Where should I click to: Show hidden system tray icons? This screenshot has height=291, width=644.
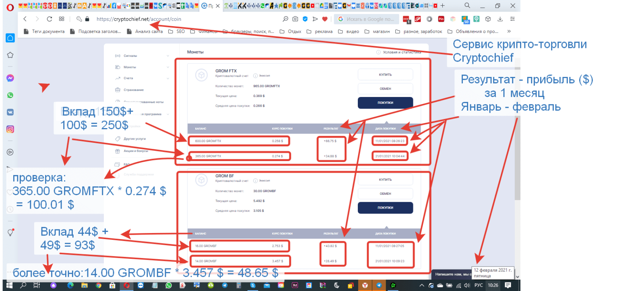(x=422, y=285)
